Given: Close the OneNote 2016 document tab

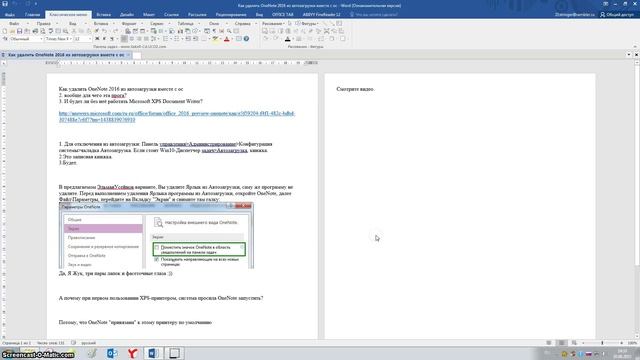Looking at the screenshot, I should pyautogui.click(x=128, y=55).
